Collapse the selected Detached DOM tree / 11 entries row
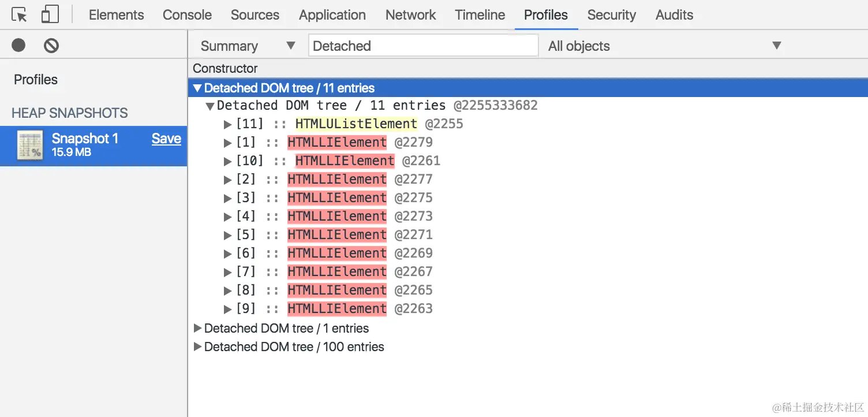Viewport: 868px width, 417px height. pos(198,88)
